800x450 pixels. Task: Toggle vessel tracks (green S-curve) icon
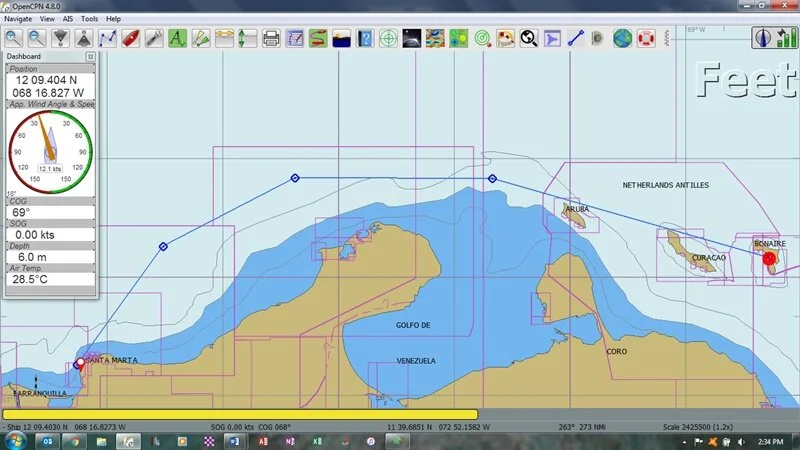[x=318, y=38]
